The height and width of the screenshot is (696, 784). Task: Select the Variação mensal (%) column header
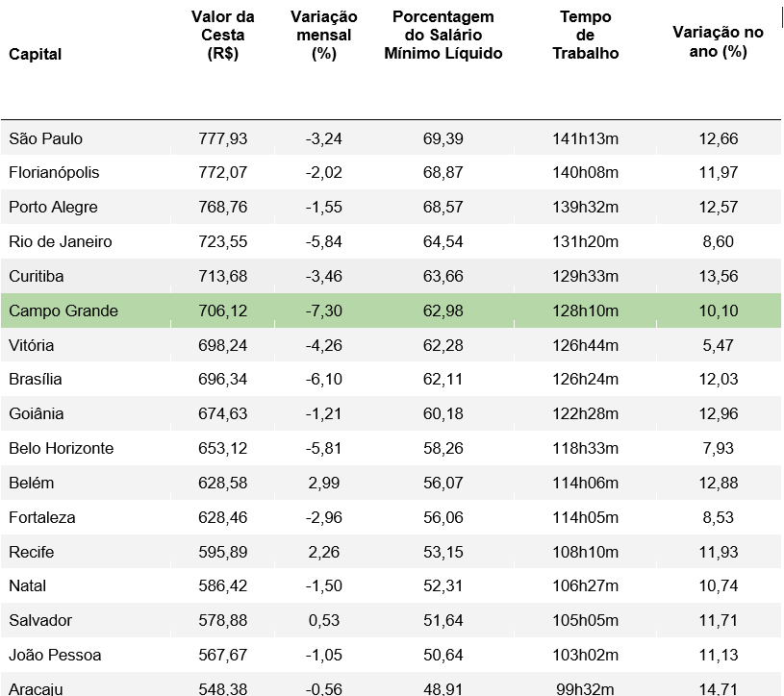(x=323, y=35)
